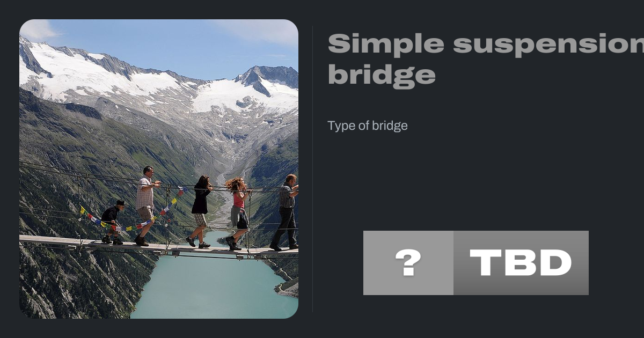Screen dimensions: 644x338
Task: Click the TBD label box
Action: [x=521, y=263]
